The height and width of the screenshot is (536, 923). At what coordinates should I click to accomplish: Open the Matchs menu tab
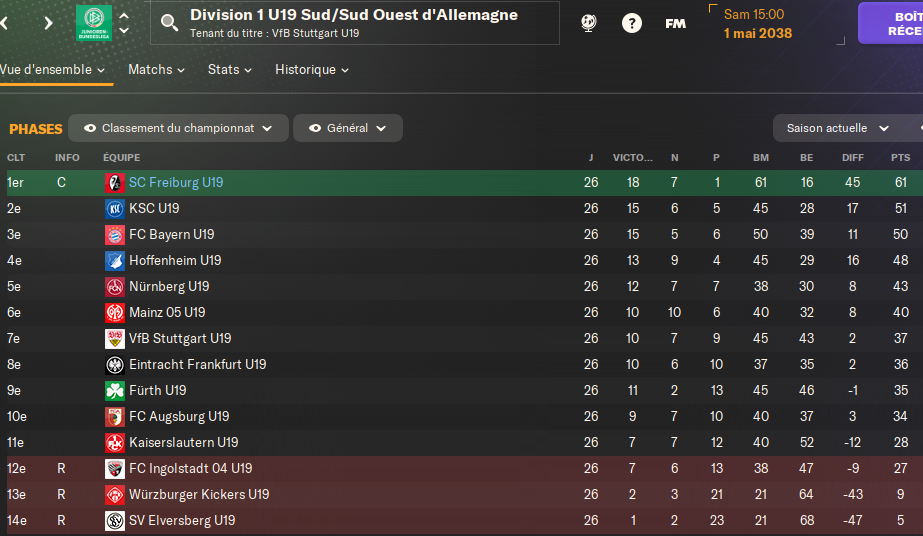[156, 70]
